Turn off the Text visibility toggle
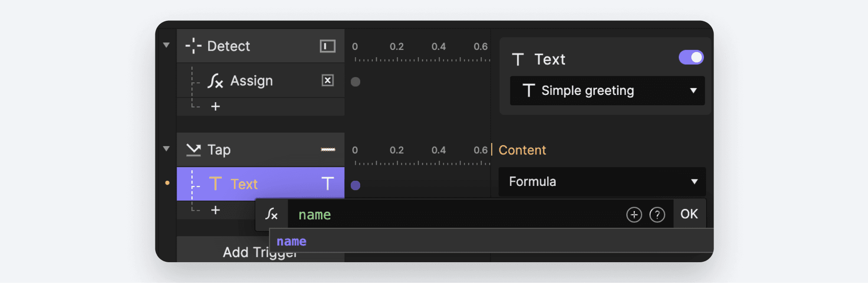Image resolution: width=868 pixels, height=283 pixels. (x=691, y=57)
